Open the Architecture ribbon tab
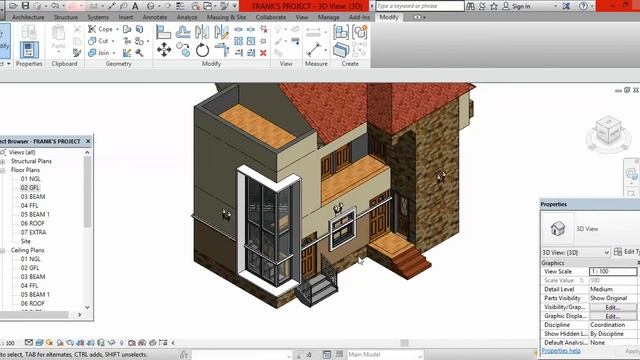 pyautogui.click(x=28, y=17)
